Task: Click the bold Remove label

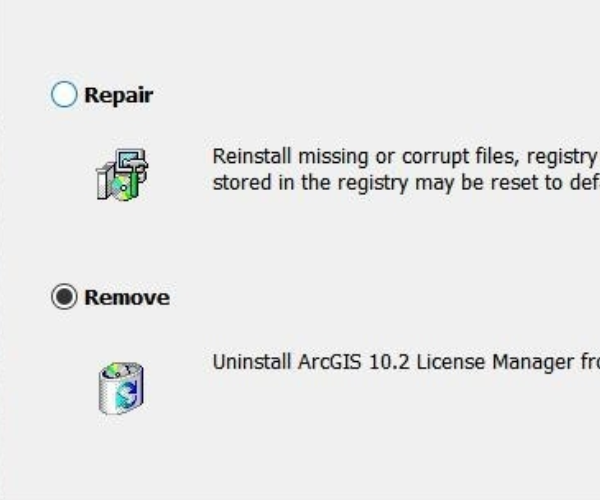Action: click(126, 298)
